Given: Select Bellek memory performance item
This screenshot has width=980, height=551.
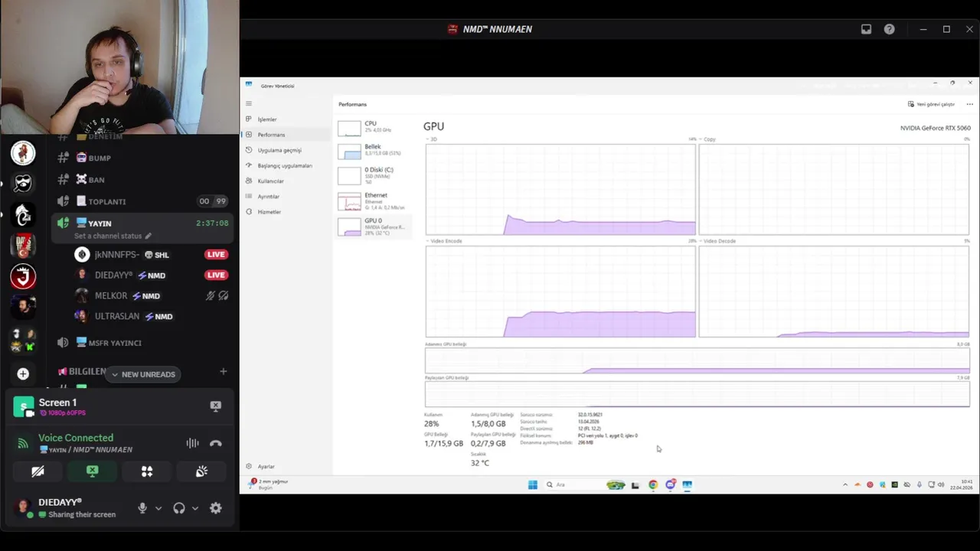Looking at the screenshot, I should [374, 151].
